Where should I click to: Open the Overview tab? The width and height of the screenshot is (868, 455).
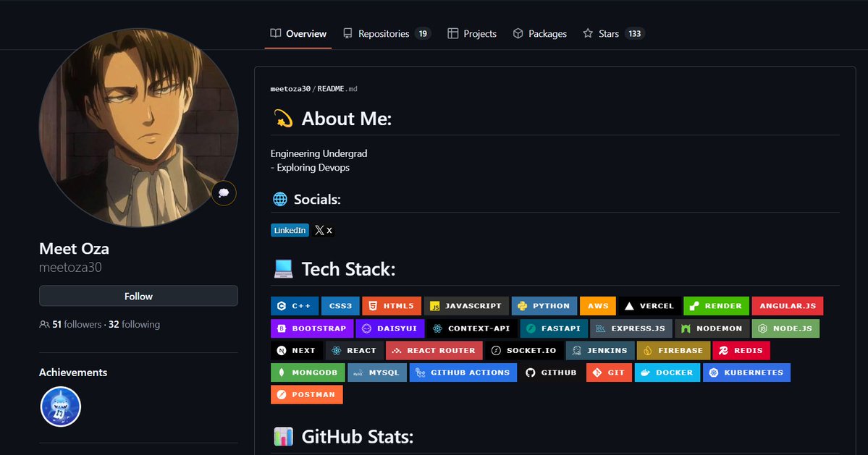(x=298, y=34)
